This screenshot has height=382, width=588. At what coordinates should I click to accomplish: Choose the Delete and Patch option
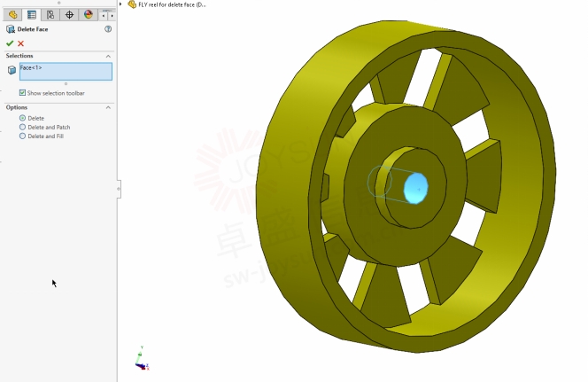coord(23,128)
